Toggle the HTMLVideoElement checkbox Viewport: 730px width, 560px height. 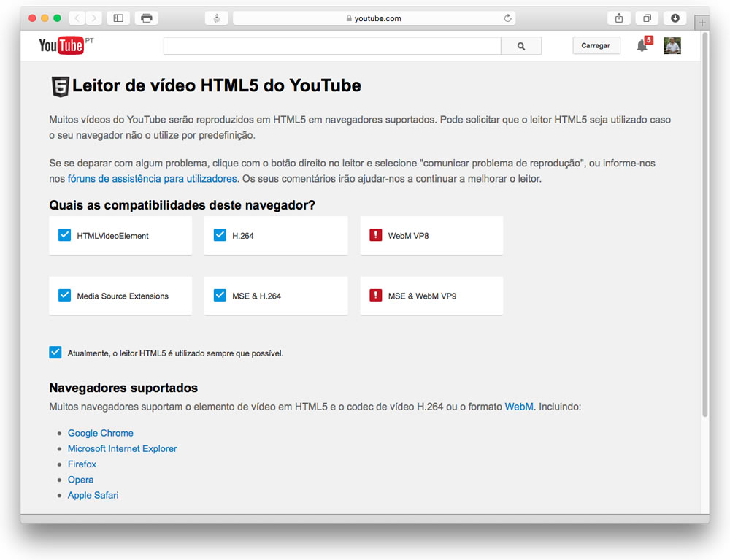click(x=65, y=235)
